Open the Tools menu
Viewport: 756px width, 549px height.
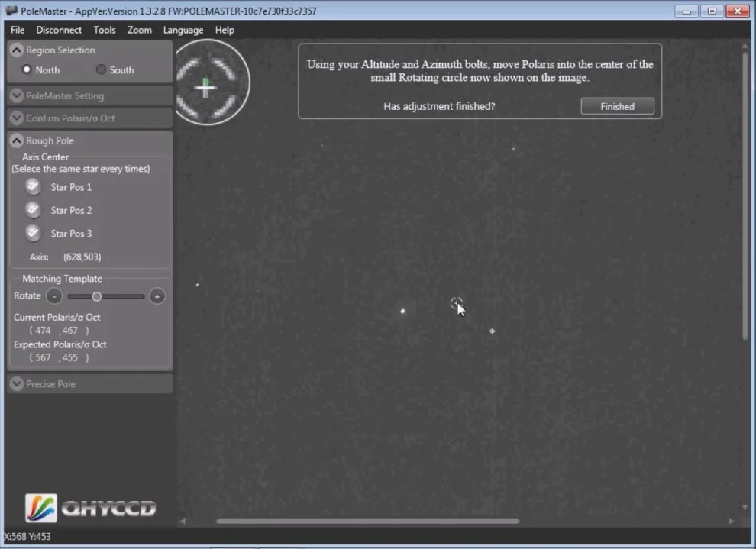tap(105, 30)
